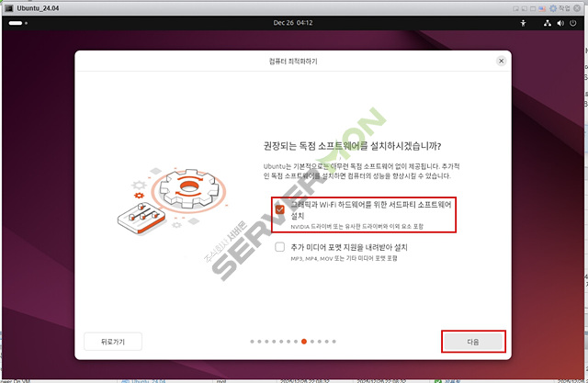Click the 다음 (Next) button
588x383 pixels.
[473, 342]
